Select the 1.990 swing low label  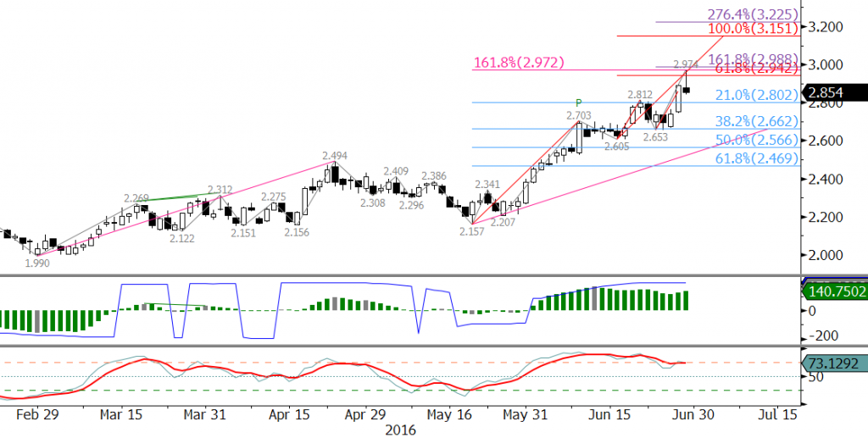[x=36, y=263]
